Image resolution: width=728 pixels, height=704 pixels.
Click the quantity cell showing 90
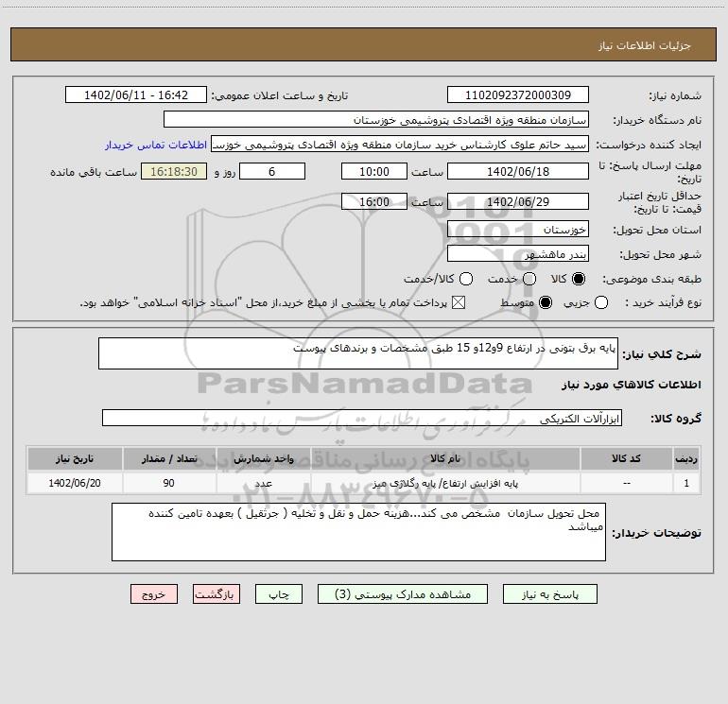(169, 483)
